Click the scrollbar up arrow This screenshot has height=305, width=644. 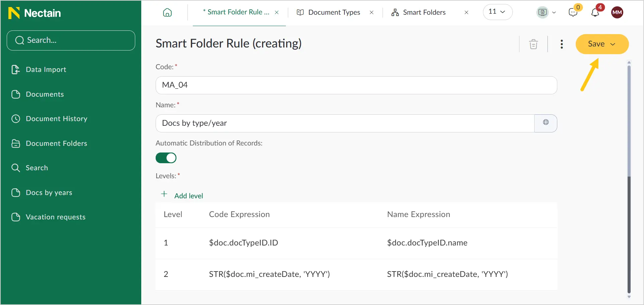[x=629, y=62]
